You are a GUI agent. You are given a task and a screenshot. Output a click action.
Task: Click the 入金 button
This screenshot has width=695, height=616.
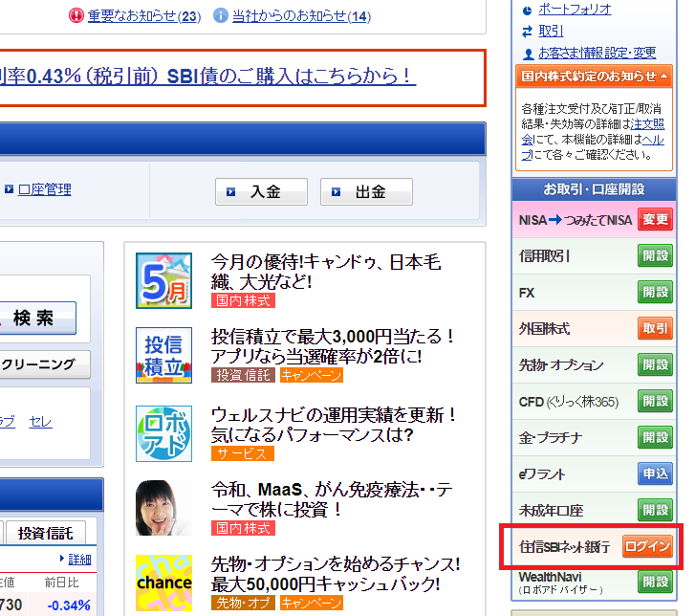coord(261,191)
